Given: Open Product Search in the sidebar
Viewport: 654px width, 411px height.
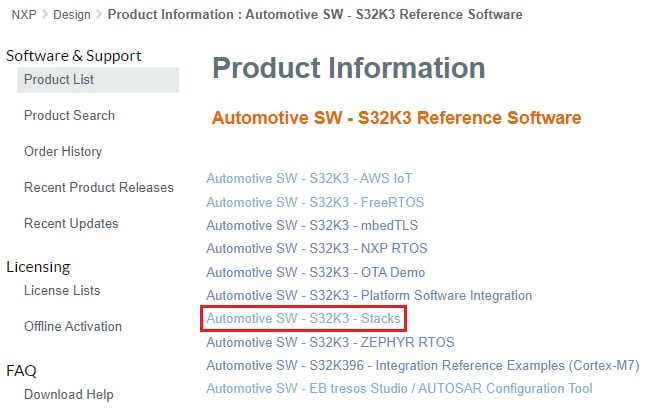Looking at the screenshot, I should 69,116.
